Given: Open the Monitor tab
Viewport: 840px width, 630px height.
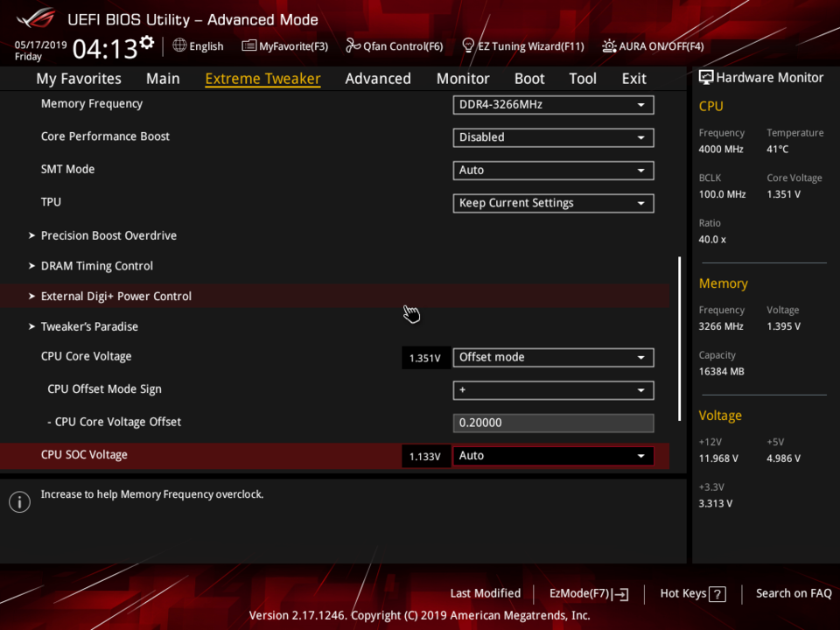Looking at the screenshot, I should (x=463, y=79).
